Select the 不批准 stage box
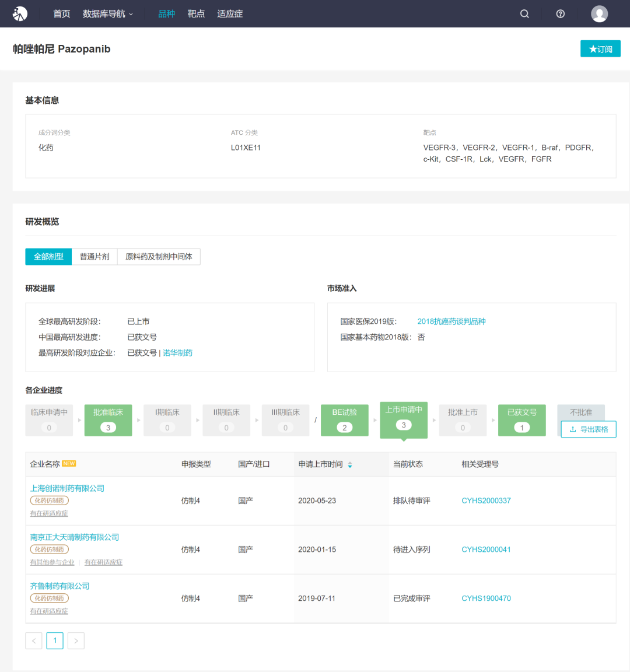Image resolution: width=630 pixels, height=672 pixels. click(581, 412)
